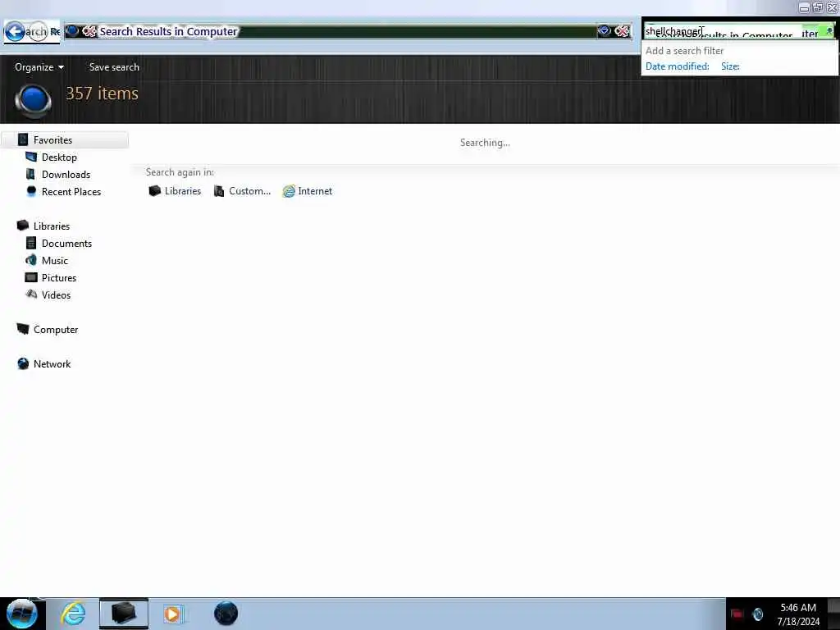Open the Pictures library
The height and width of the screenshot is (630, 840).
click(x=59, y=277)
